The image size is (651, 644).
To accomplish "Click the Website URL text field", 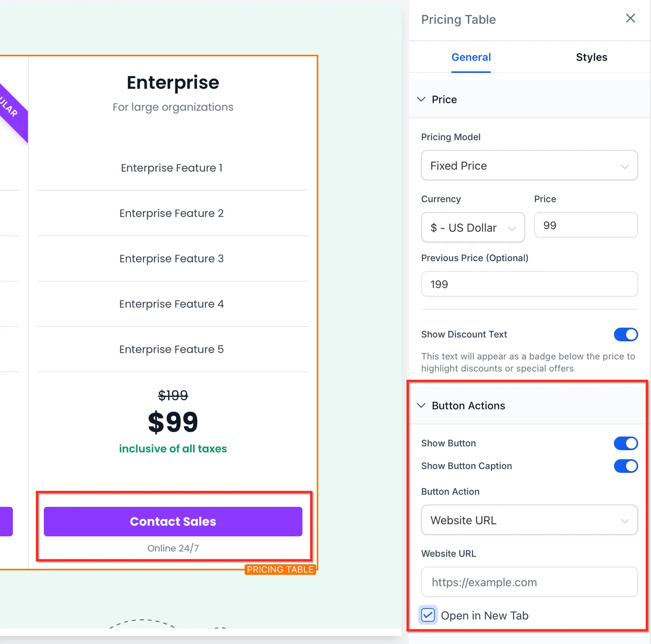I will 529,582.
